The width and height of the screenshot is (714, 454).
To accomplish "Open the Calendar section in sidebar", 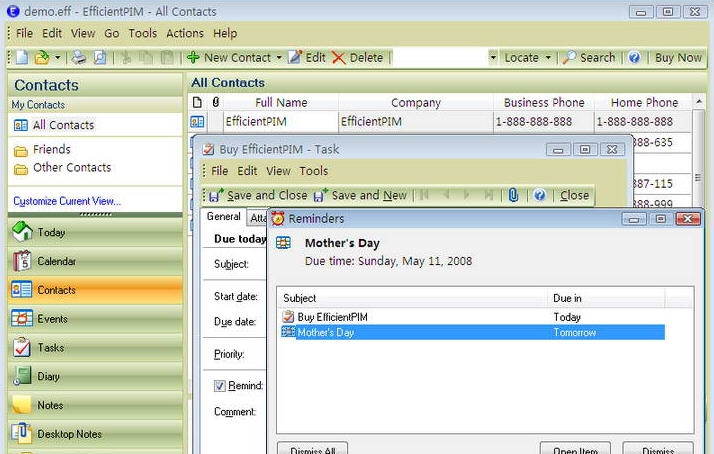I will (x=95, y=261).
